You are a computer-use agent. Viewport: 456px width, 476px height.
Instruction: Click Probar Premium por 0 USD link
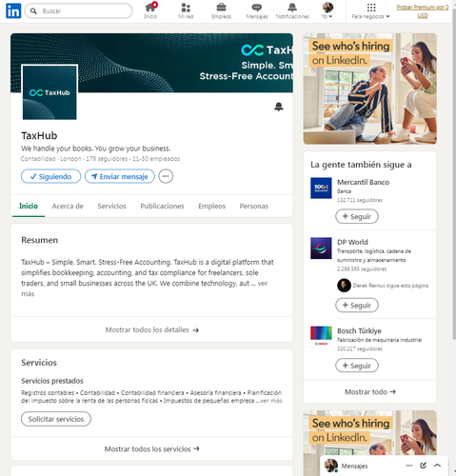coord(423,11)
